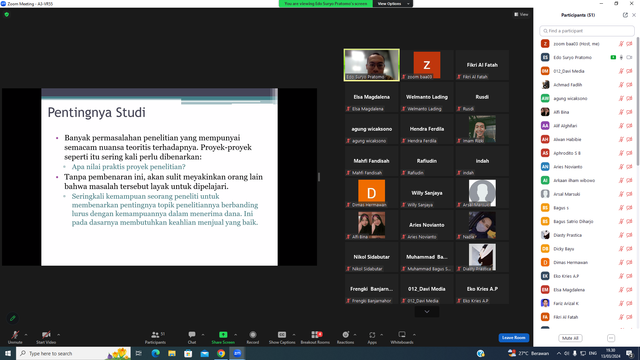Open File Explorer from taskbar
The image size is (640, 360).
pyautogui.click(x=172, y=353)
